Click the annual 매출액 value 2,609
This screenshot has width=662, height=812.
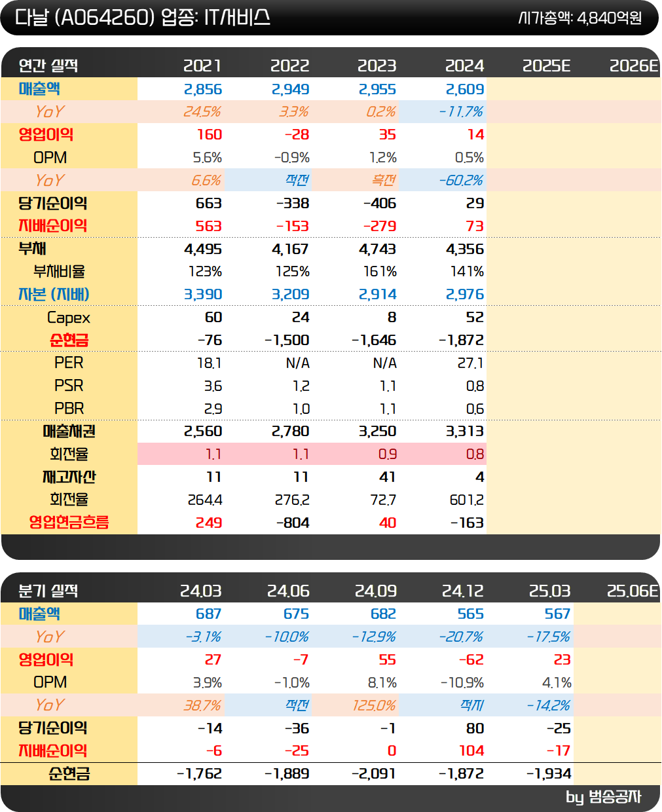click(465, 89)
